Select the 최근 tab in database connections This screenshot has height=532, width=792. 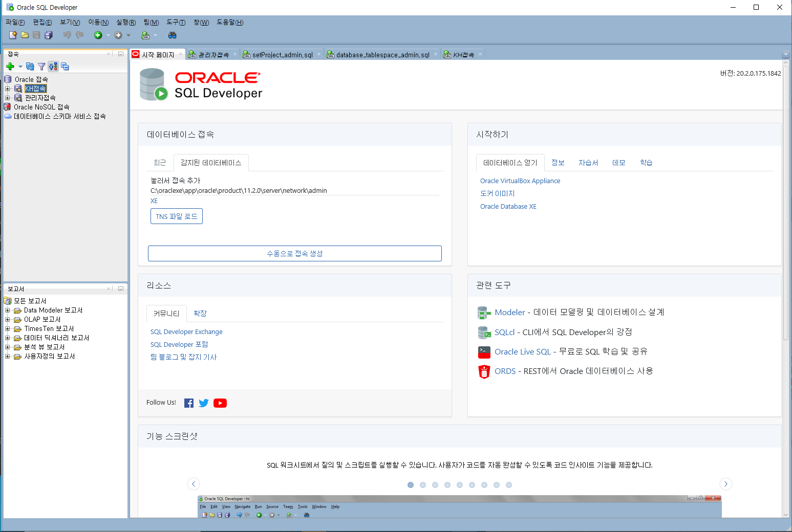tap(160, 163)
